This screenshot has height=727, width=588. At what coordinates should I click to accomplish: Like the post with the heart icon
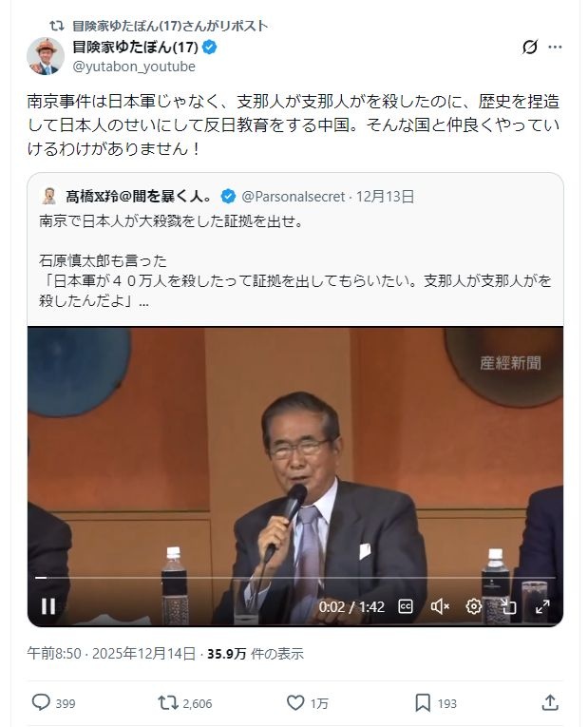295,703
